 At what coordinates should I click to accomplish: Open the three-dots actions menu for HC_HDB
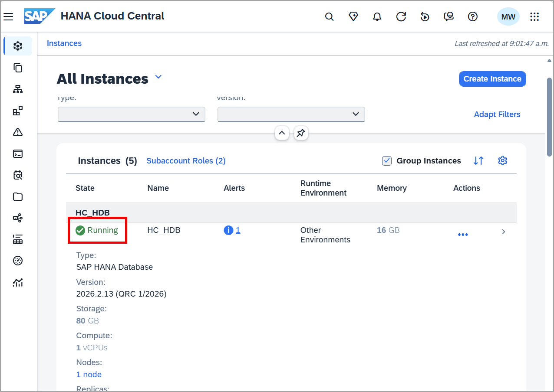(463, 235)
